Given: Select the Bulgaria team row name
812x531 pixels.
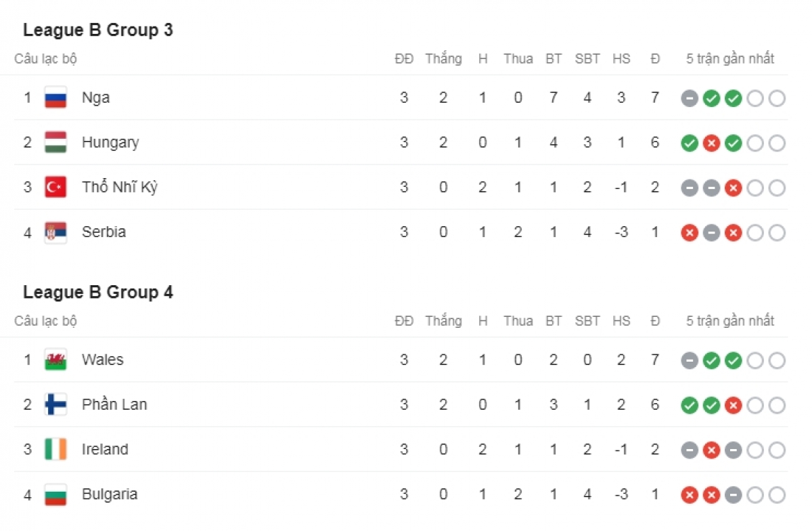Looking at the screenshot, I should [x=110, y=494].
